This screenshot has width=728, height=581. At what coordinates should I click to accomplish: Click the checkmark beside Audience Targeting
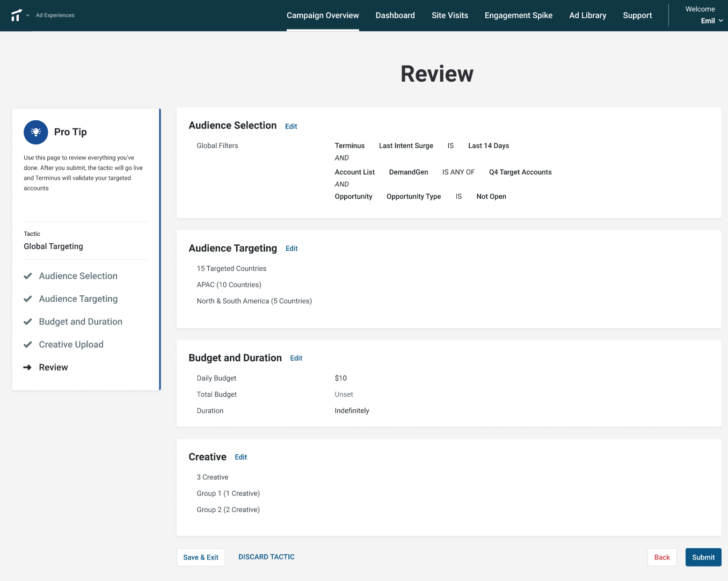point(28,299)
